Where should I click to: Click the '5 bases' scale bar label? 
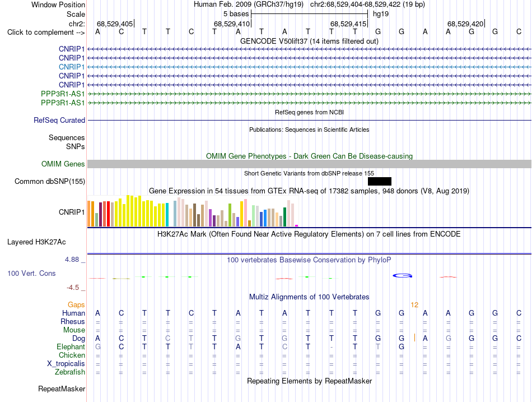236,14
